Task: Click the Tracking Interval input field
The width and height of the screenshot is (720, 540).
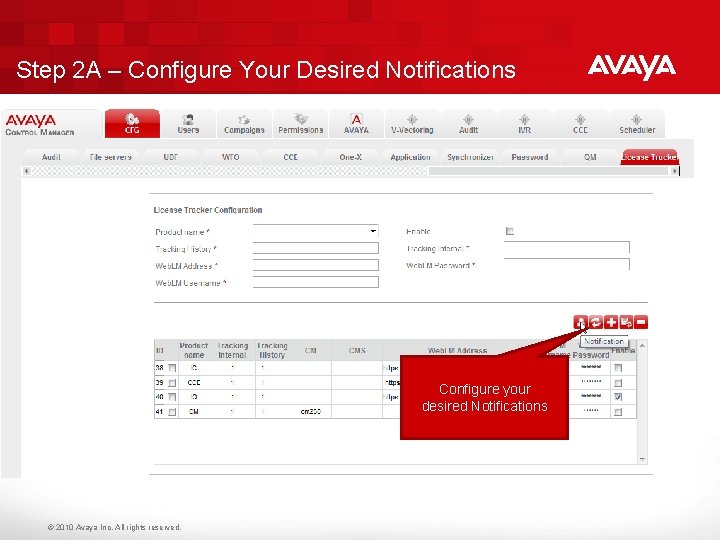Action: tap(567, 248)
